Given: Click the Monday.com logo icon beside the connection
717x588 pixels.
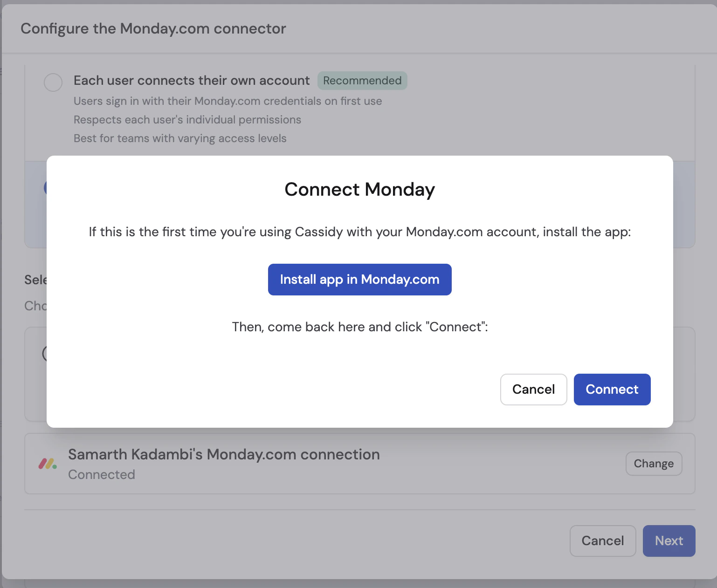Looking at the screenshot, I should click(47, 464).
